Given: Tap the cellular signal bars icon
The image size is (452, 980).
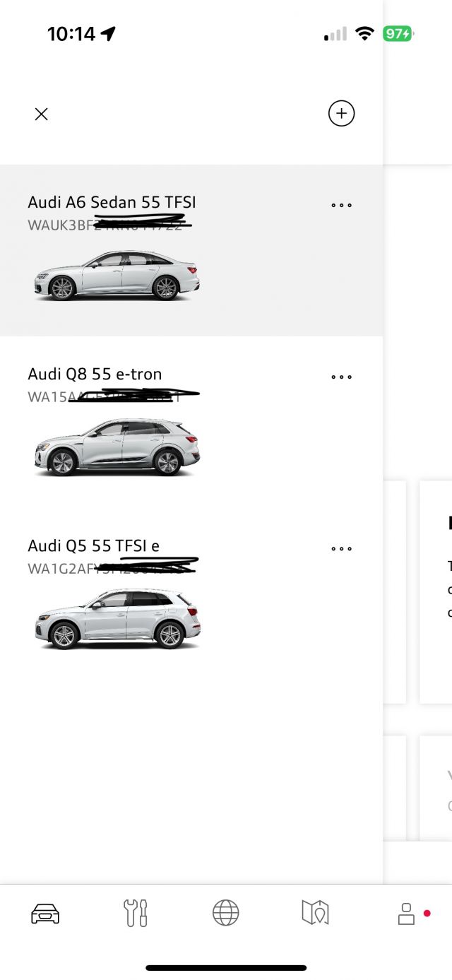Looking at the screenshot, I should 335,34.
